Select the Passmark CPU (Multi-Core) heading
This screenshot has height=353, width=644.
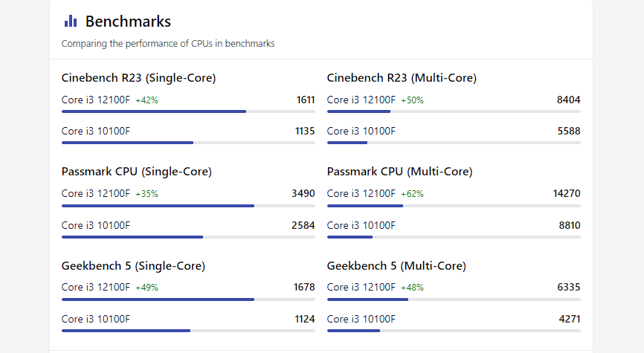(399, 172)
